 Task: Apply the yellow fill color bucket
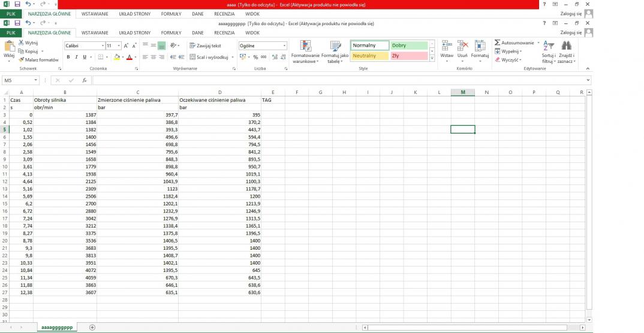[117, 57]
